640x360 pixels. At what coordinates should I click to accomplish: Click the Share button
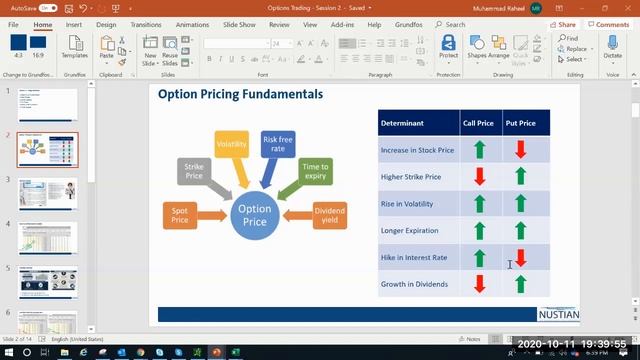tap(562, 25)
